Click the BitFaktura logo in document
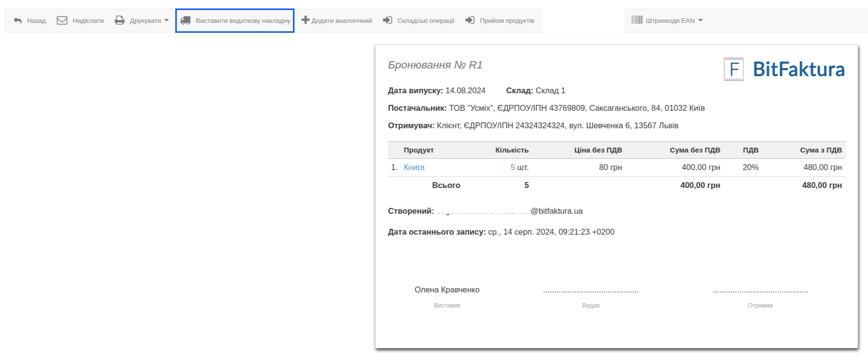The image size is (868, 358). point(784,69)
